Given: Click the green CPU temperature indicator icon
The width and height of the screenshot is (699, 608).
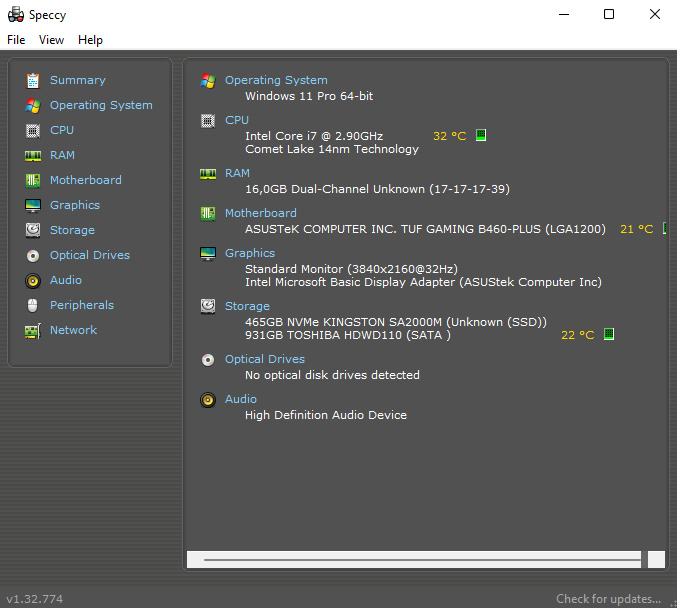Looking at the screenshot, I should (x=481, y=135).
